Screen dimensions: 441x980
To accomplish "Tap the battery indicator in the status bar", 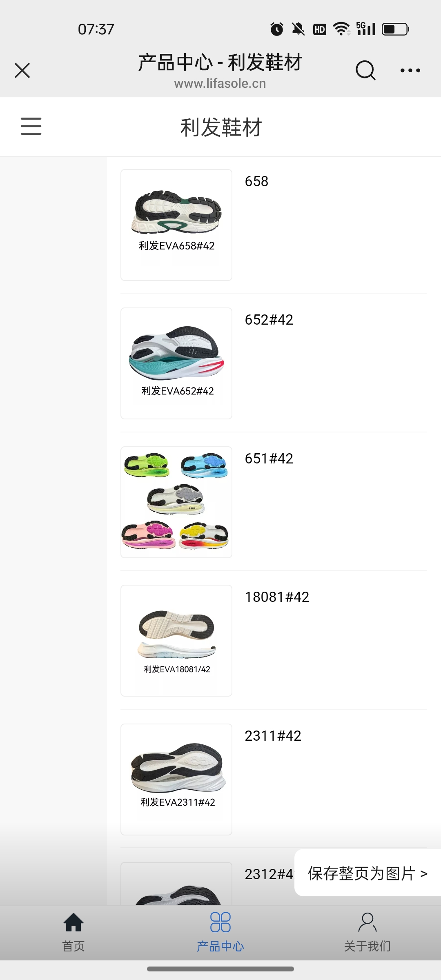I will (395, 29).
